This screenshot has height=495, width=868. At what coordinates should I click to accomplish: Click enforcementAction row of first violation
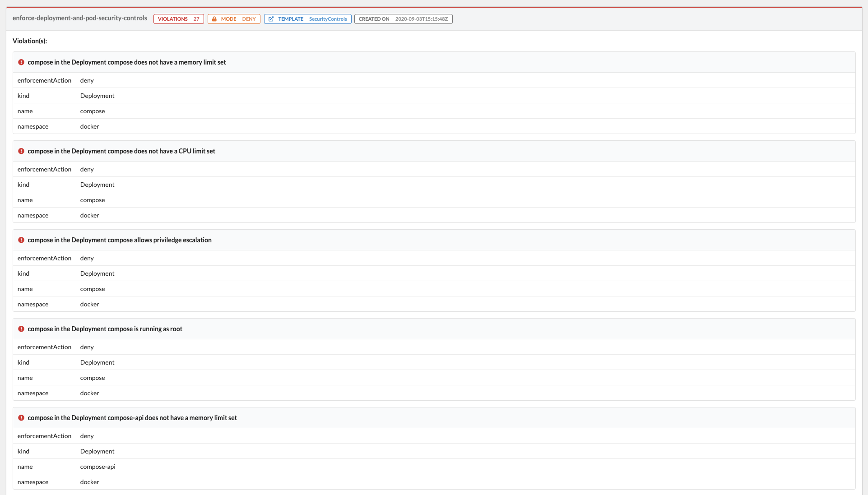click(44, 80)
